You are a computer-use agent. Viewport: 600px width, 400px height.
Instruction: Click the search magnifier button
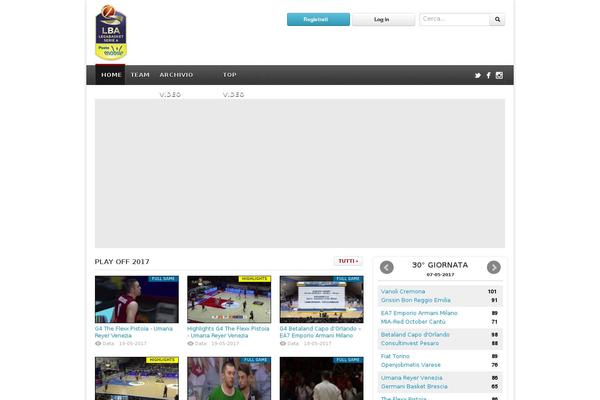click(x=497, y=20)
